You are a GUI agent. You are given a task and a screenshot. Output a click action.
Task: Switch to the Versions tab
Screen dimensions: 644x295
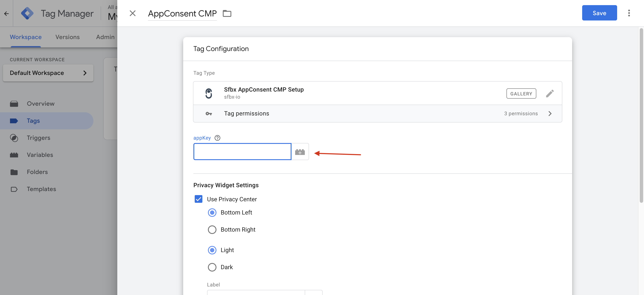(x=67, y=37)
